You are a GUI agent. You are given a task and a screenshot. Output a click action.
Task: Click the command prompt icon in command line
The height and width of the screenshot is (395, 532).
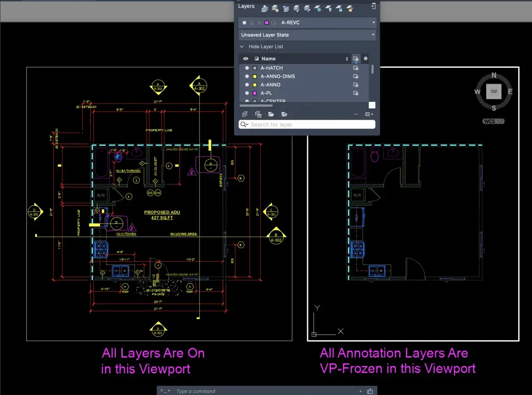pyautogui.click(x=165, y=391)
